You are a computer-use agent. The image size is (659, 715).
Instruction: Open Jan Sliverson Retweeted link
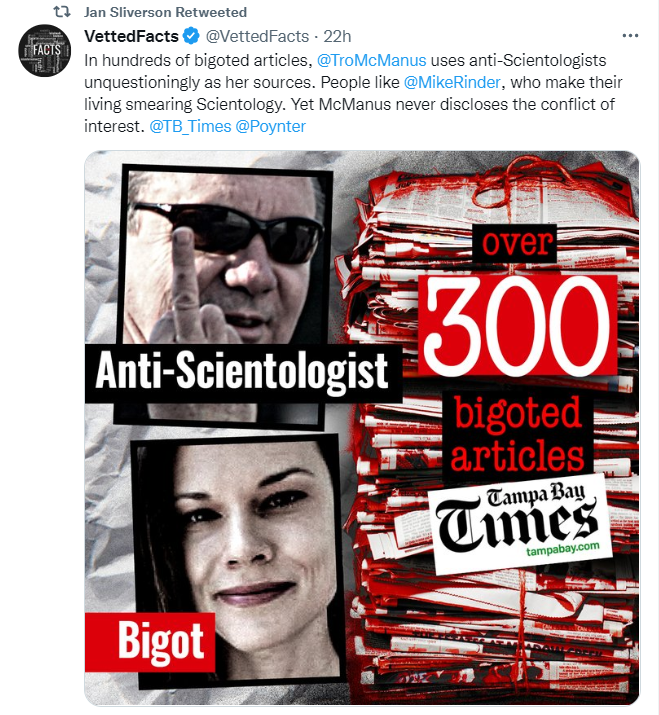tap(165, 12)
